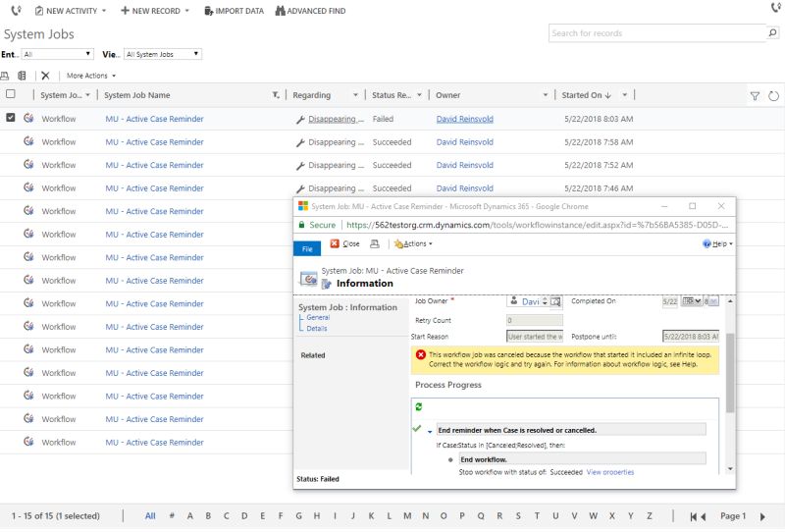This screenshot has width=785, height=532.
Task: Sort by System Job Name column header
Action: [x=137, y=95]
